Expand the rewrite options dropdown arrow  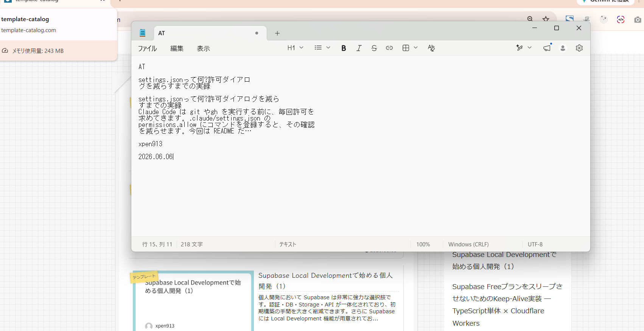coord(529,48)
